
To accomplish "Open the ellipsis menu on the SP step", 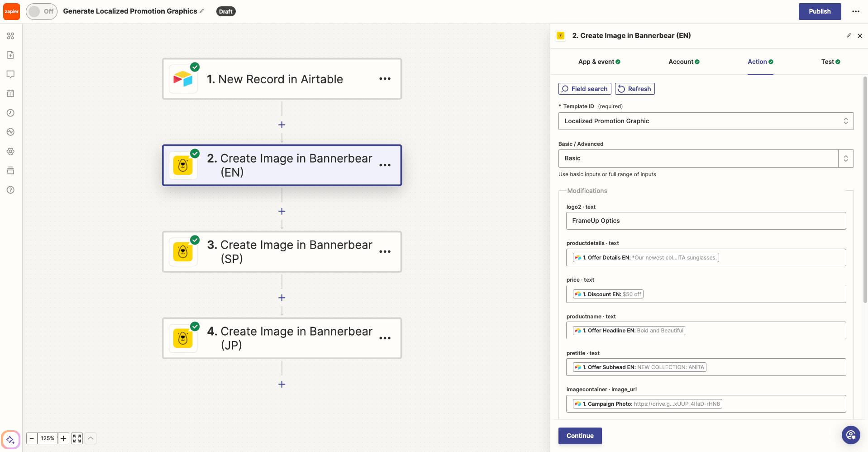I will [385, 252].
